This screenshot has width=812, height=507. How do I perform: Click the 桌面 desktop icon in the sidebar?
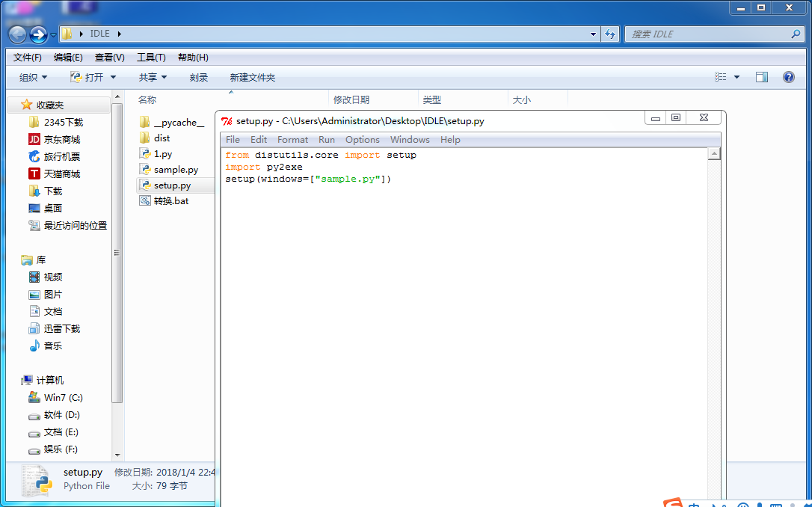pyautogui.click(x=34, y=208)
